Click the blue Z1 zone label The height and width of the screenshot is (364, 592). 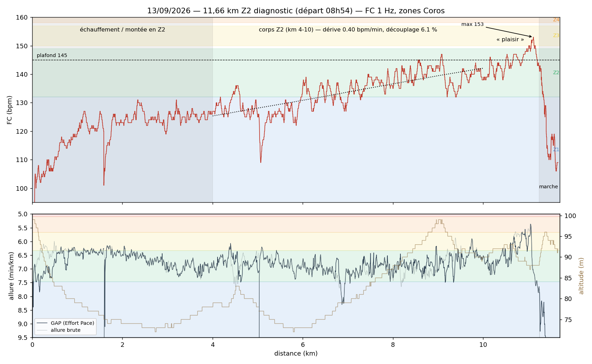click(x=556, y=150)
